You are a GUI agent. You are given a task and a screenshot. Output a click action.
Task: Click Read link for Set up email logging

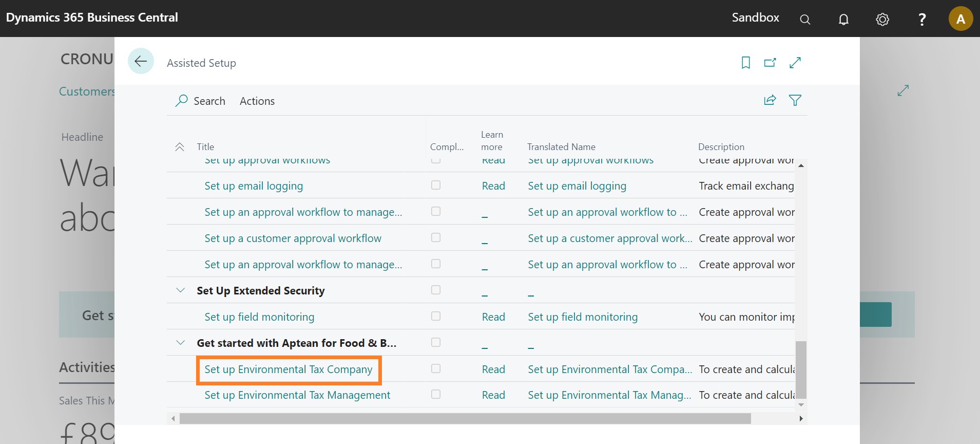pyautogui.click(x=493, y=186)
